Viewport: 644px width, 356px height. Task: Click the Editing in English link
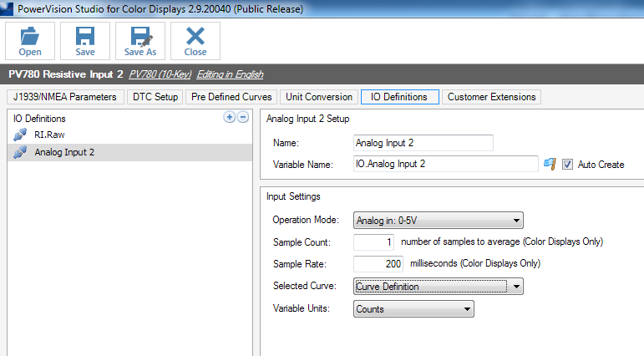230,74
